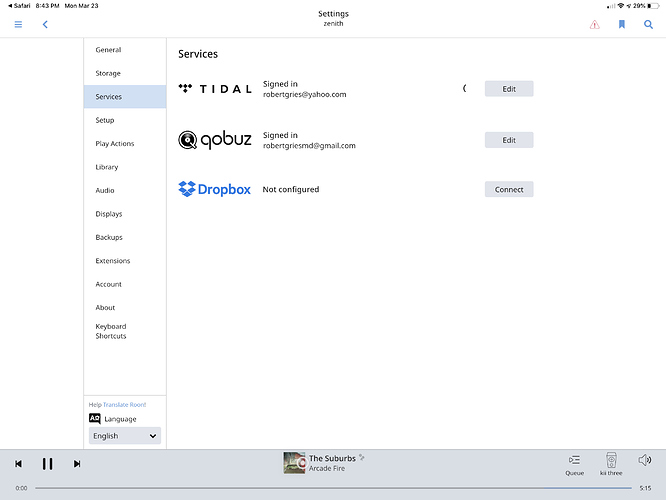Click the language translate icon
The width and height of the screenshot is (666, 500).
(95, 418)
